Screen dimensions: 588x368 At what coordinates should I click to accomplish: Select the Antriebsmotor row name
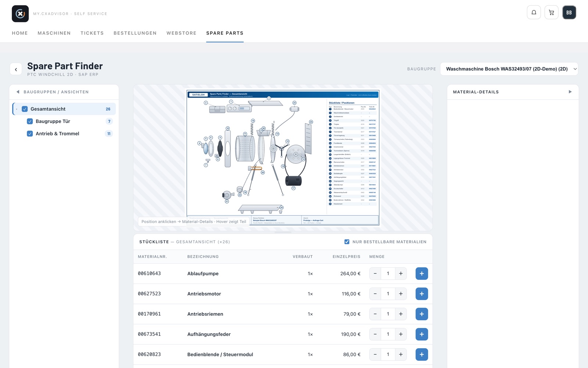click(x=204, y=294)
